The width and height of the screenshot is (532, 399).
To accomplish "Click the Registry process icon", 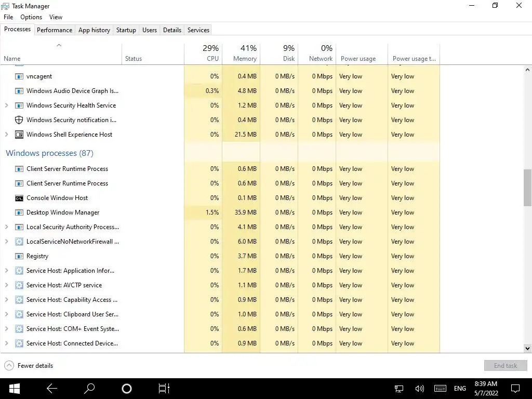I will [19, 256].
